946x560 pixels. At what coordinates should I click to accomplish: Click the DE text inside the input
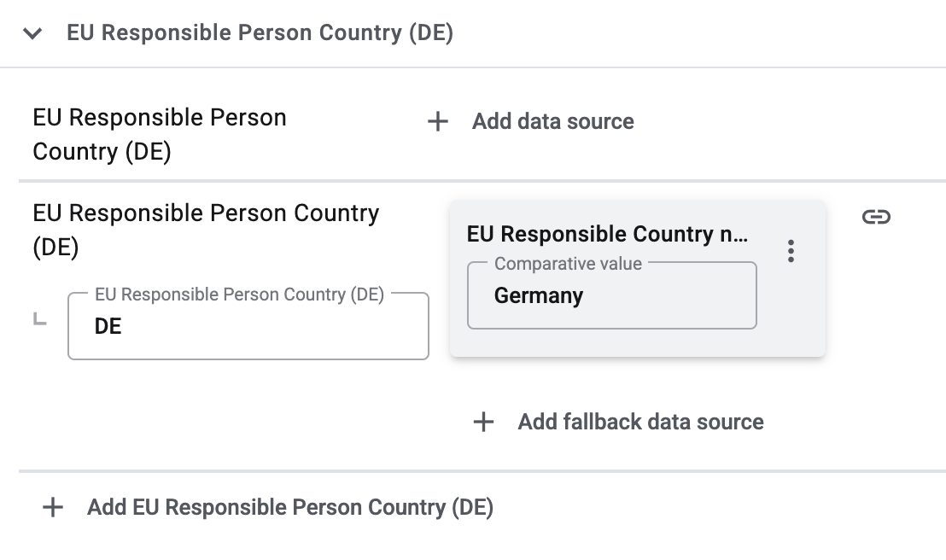[108, 327]
